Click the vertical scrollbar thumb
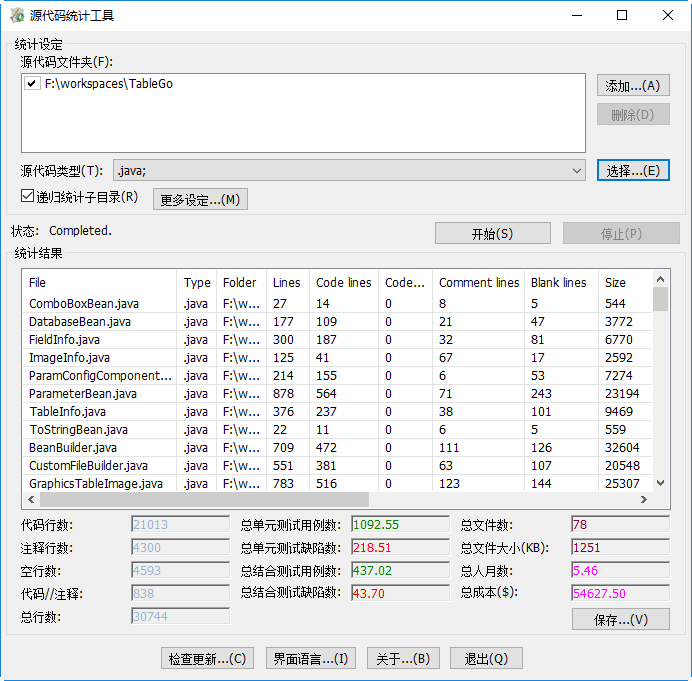This screenshot has height=681, width=692. [x=660, y=299]
